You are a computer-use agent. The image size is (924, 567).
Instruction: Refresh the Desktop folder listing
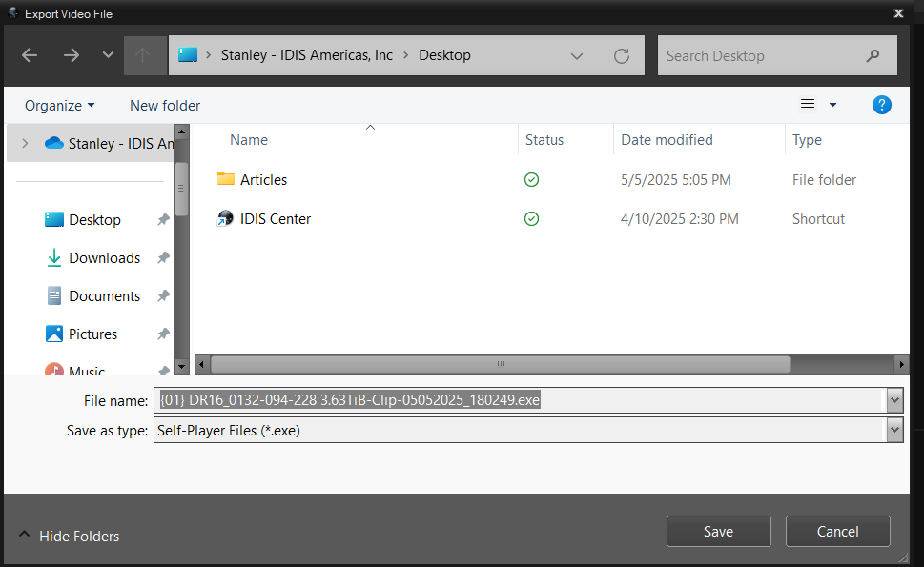[x=621, y=56]
